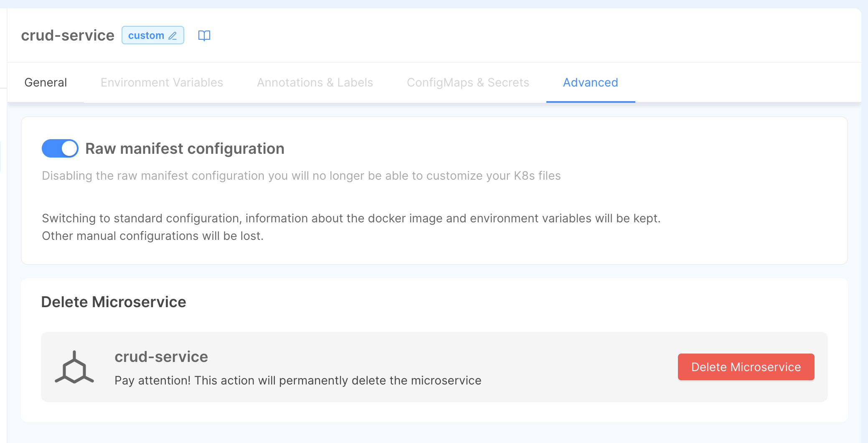Screen dimensions: 868x443
Task: Open the documentation book icon
Action: [x=204, y=36]
